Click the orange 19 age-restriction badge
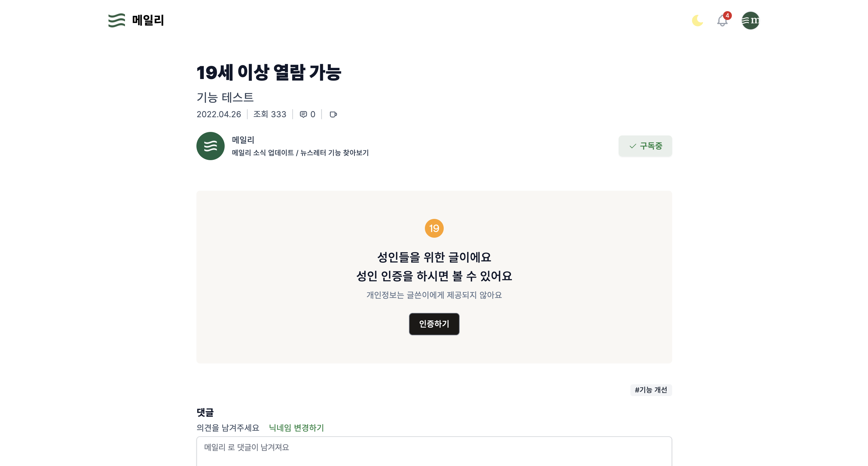This screenshot has width=868, height=466. [434, 228]
